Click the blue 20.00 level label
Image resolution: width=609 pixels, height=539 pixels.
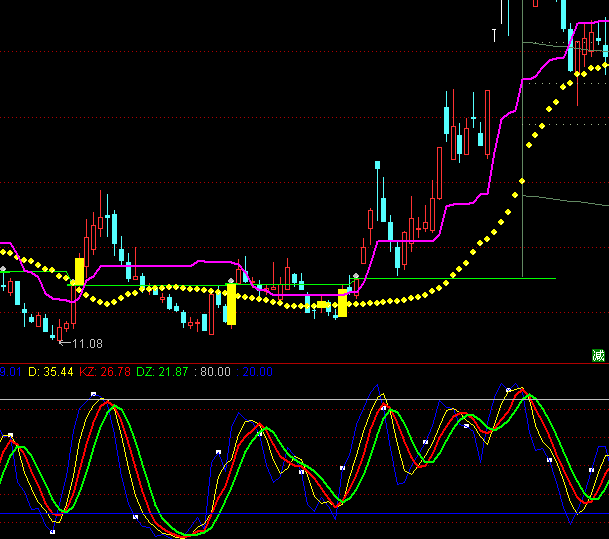click(256, 372)
